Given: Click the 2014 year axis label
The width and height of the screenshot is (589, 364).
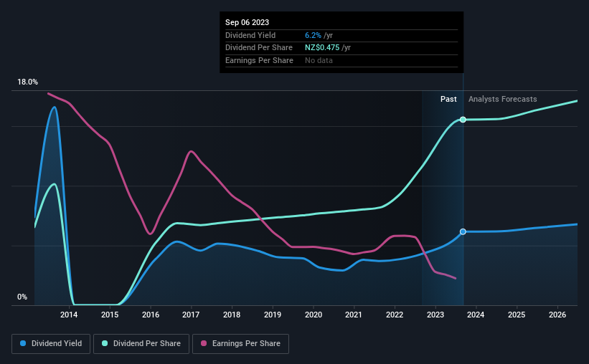Looking at the screenshot, I should point(69,315).
